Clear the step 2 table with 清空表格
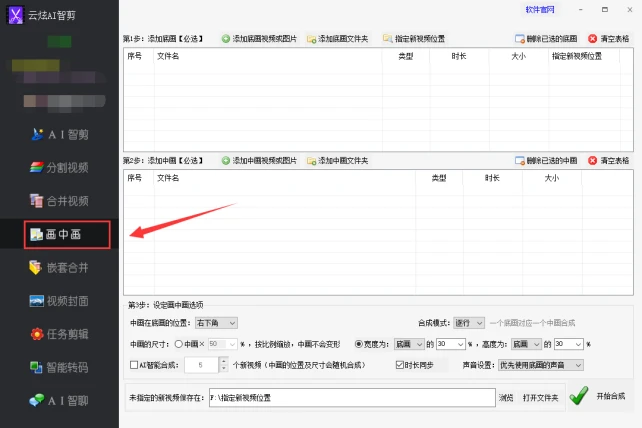 click(609, 161)
